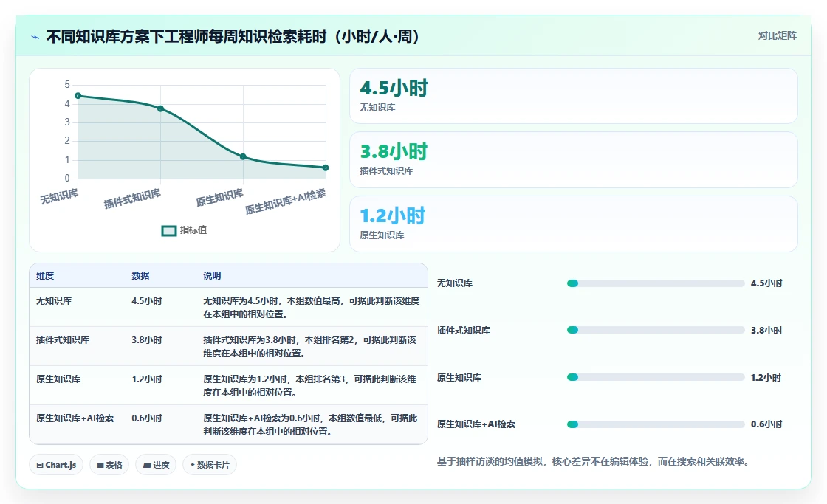Click the description saying 本组排名第2
The width and height of the screenshot is (827, 504).
click(310, 346)
